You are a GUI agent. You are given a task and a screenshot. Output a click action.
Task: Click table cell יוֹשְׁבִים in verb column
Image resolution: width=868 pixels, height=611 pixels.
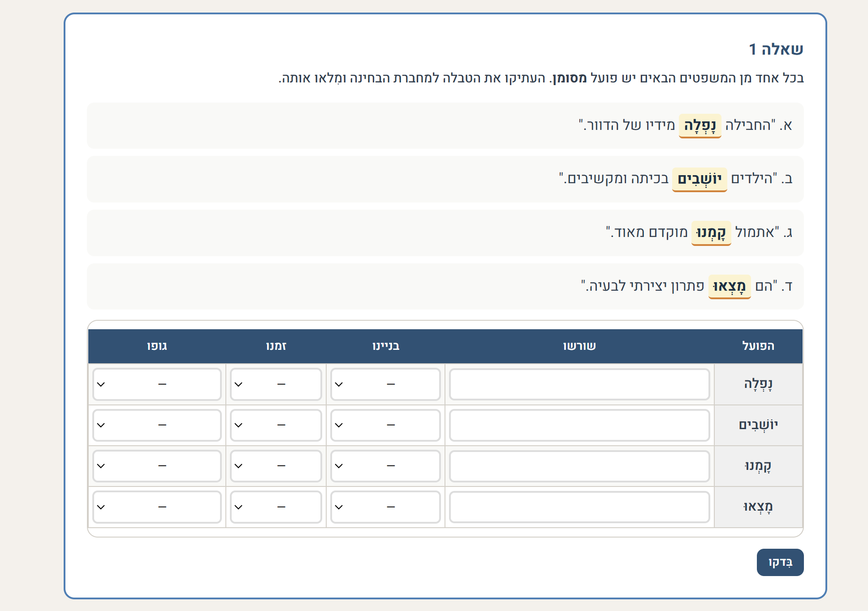click(758, 425)
